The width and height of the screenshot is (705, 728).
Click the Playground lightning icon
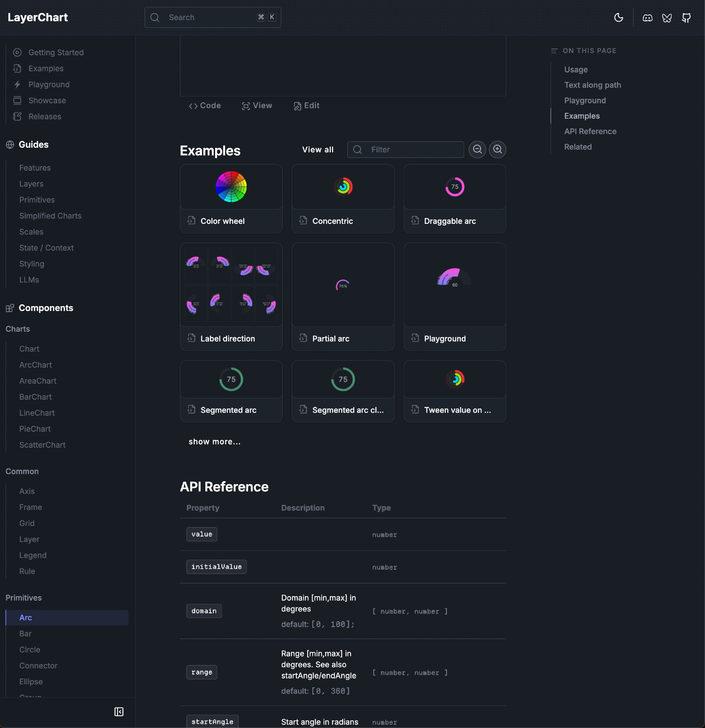pyautogui.click(x=17, y=84)
